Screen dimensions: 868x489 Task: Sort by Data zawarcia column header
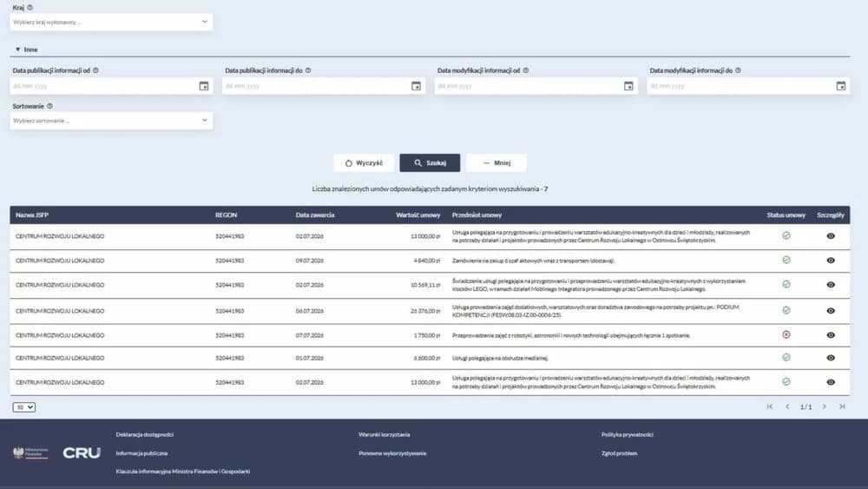pos(315,215)
